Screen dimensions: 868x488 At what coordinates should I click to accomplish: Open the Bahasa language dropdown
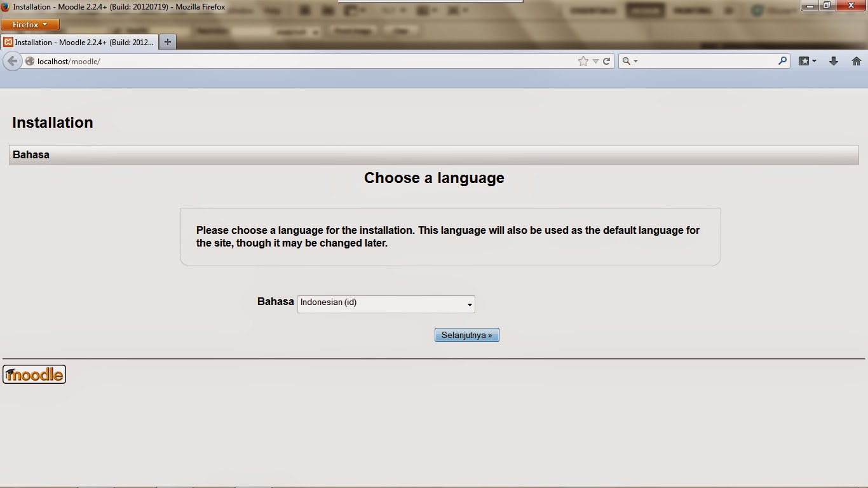[386, 304]
